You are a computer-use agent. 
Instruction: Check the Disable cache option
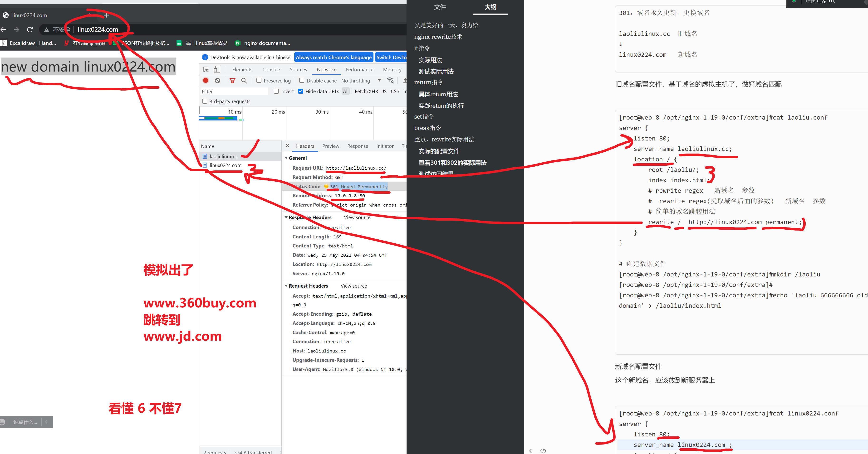[302, 81]
